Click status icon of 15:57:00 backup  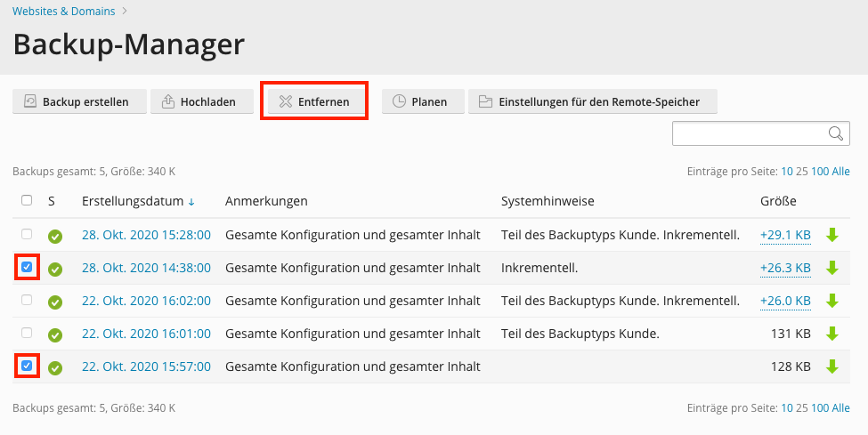pyautogui.click(x=55, y=367)
